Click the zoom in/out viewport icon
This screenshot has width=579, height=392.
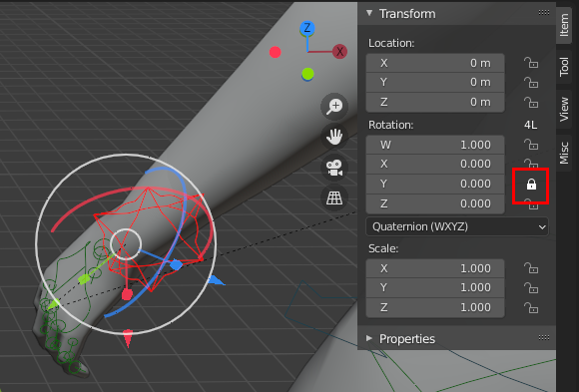[334, 107]
